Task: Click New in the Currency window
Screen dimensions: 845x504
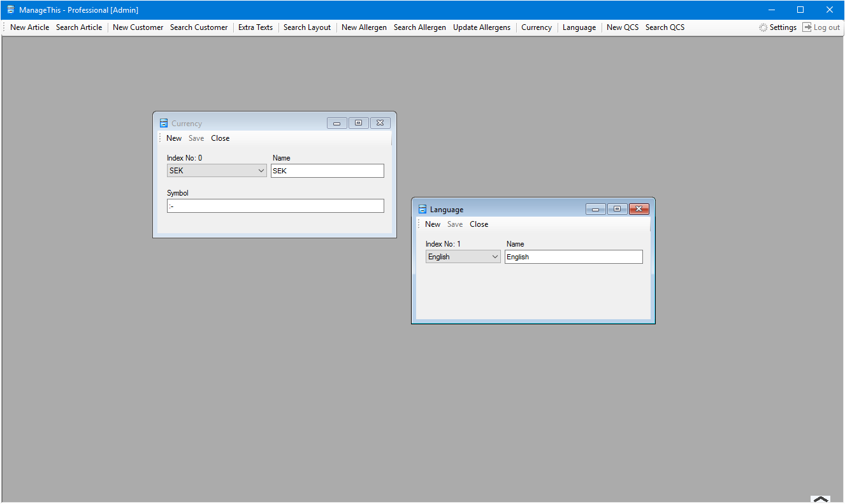Action: click(x=174, y=138)
